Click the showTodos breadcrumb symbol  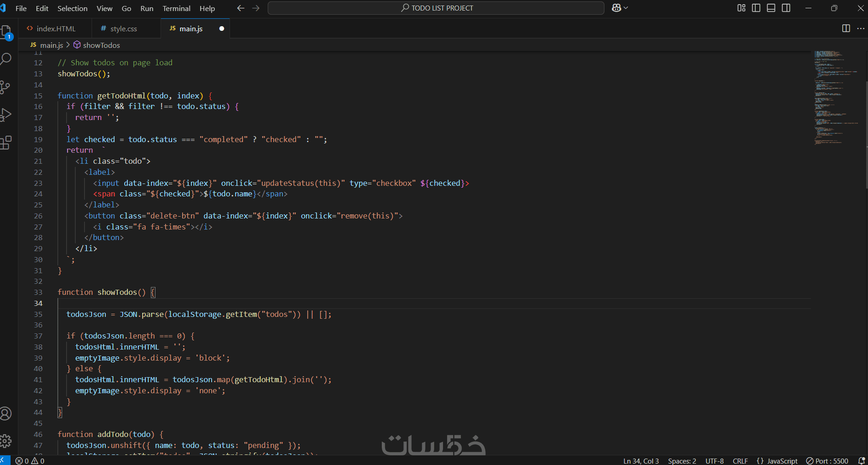point(97,45)
